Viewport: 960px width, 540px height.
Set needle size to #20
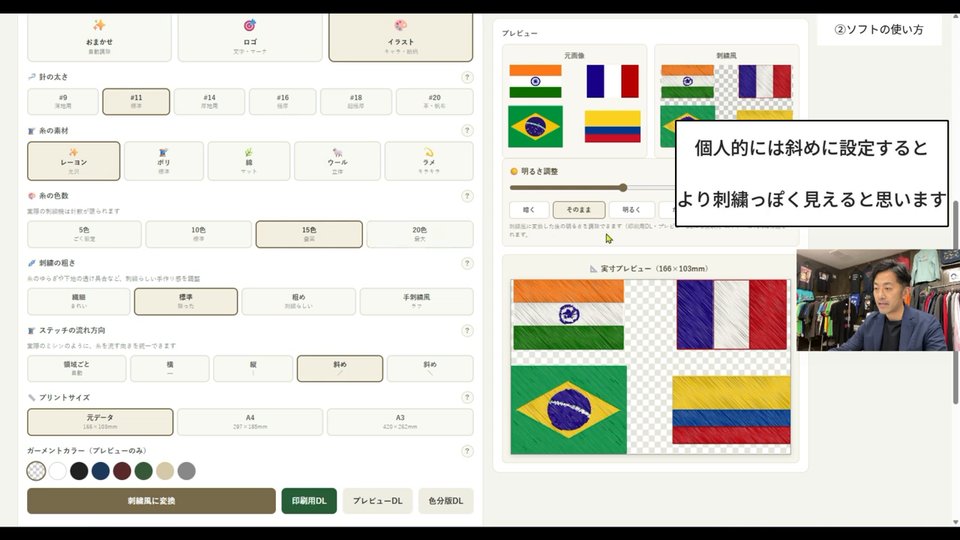pos(435,102)
